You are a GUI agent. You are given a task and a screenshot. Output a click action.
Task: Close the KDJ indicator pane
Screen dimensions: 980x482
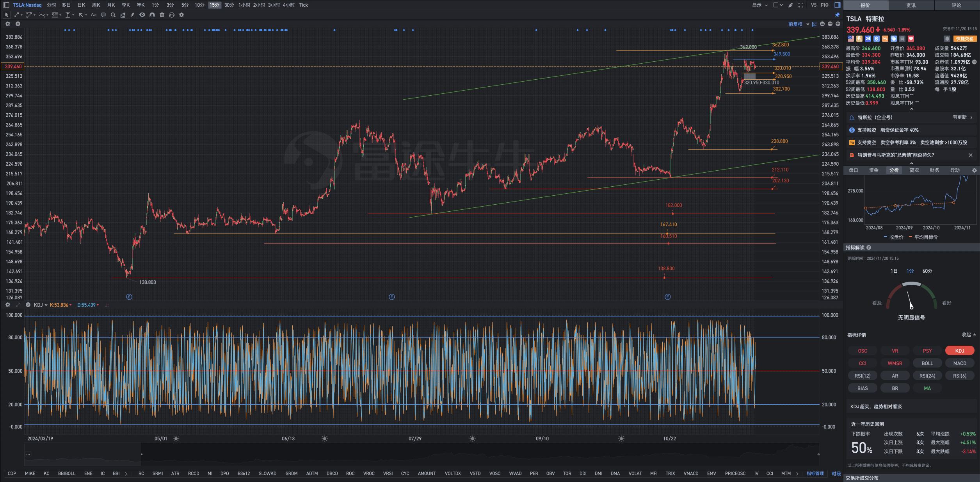coord(28,305)
